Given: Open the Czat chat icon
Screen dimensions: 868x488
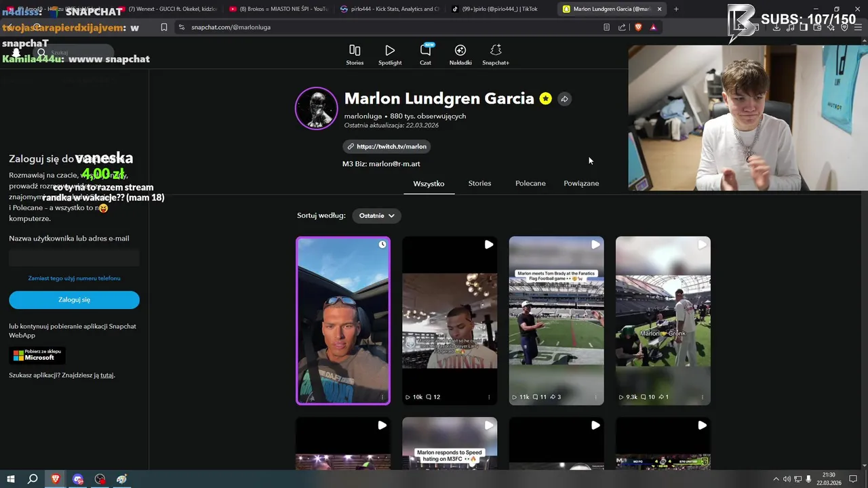Looking at the screenshot, I should pos(425,54).
